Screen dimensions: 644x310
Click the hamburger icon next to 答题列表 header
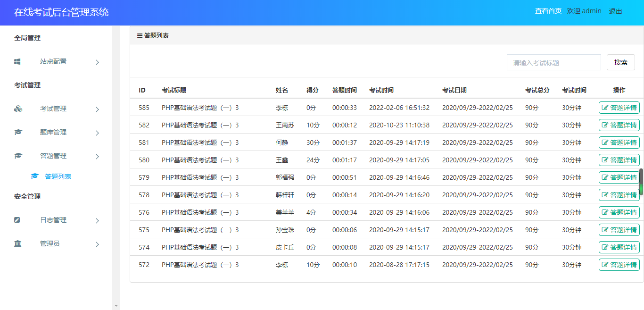[140, 35]
